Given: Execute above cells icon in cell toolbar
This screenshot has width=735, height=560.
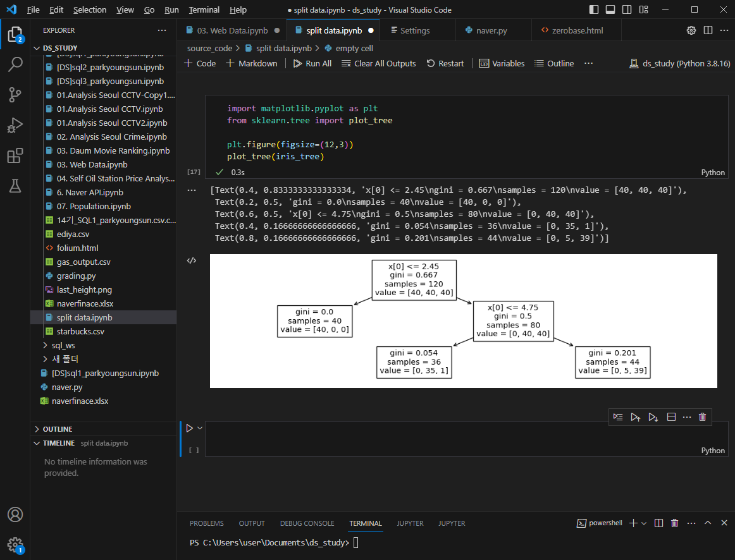Looking at the screenshot, I should pyautogui.click(x=636, y=417).
